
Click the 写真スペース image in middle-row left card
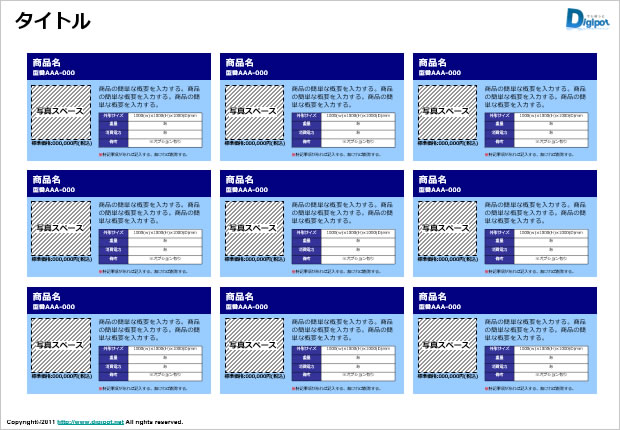pyautogui.click(x=59, y=228)
